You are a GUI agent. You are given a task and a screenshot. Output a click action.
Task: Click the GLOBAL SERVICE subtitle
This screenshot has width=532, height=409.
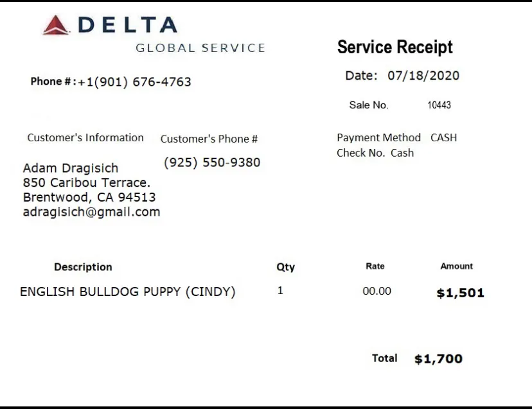click(x=200, y=48)
